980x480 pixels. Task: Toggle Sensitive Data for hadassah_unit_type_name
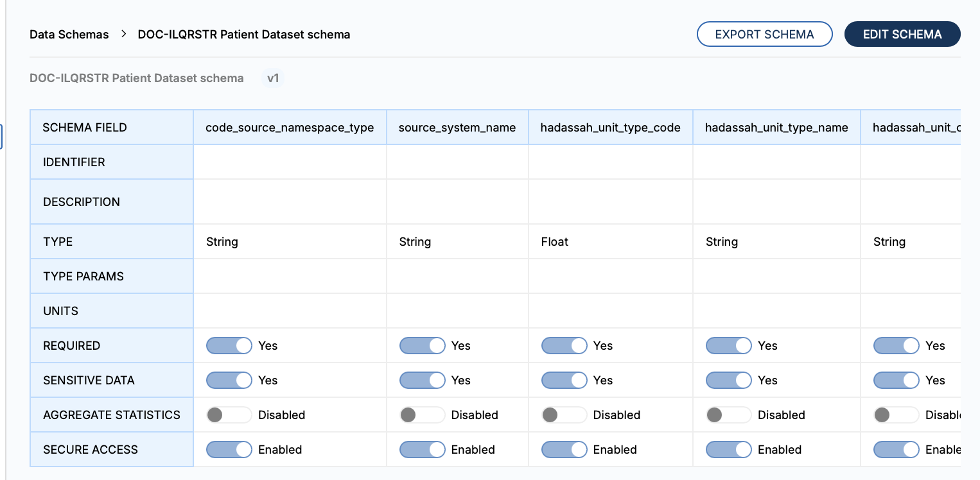coord(729,381)
